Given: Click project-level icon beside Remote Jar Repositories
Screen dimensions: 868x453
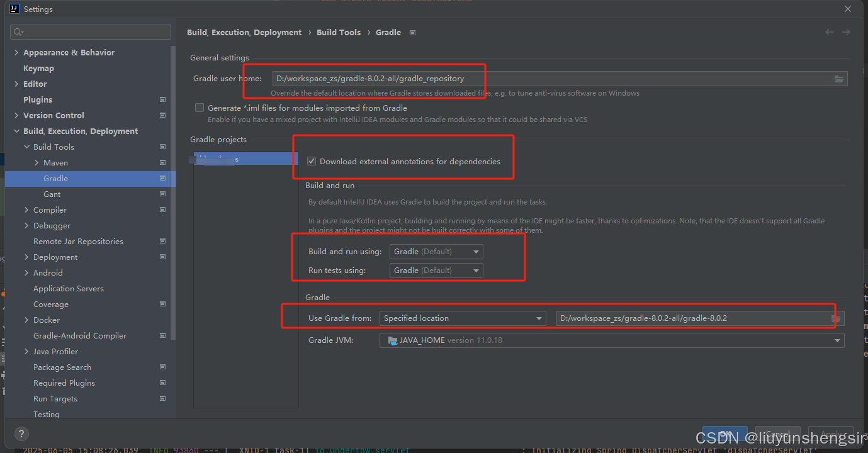Looking at the screenshot, I should (x=162, y=241).
